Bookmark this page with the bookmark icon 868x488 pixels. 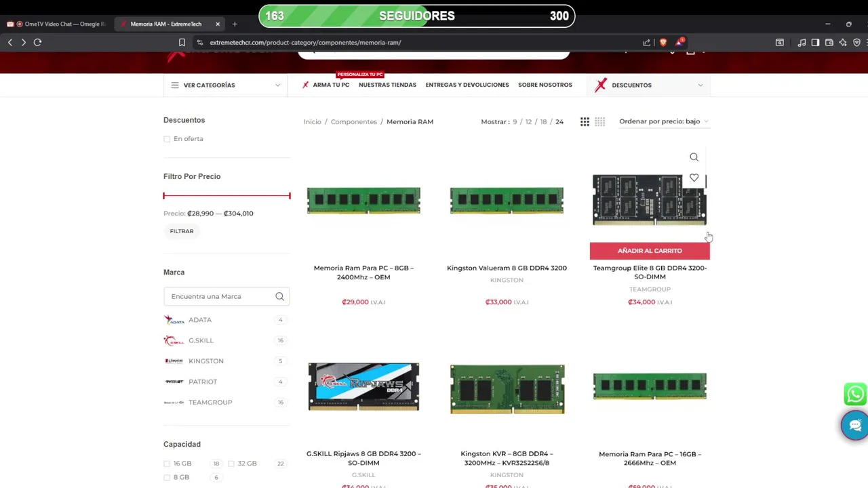pos(182,42)
